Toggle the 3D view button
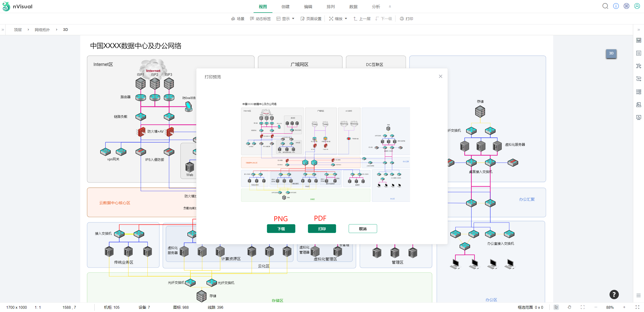Screen dimensions: 644x312 (611, 53)
